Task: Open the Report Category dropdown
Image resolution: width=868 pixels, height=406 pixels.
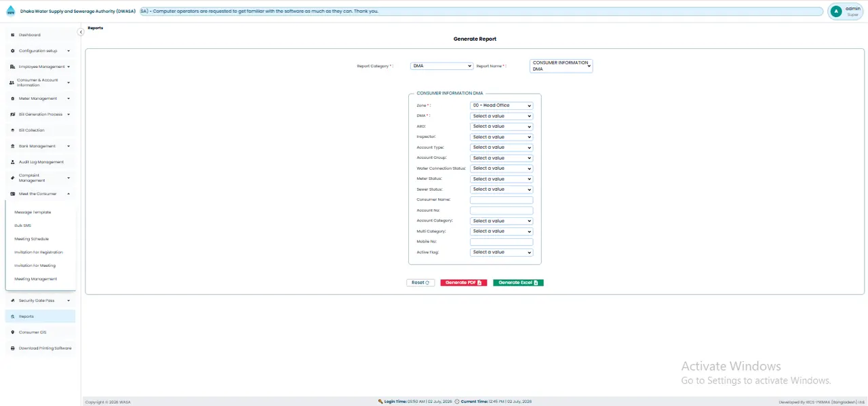Action: (441, 66)
